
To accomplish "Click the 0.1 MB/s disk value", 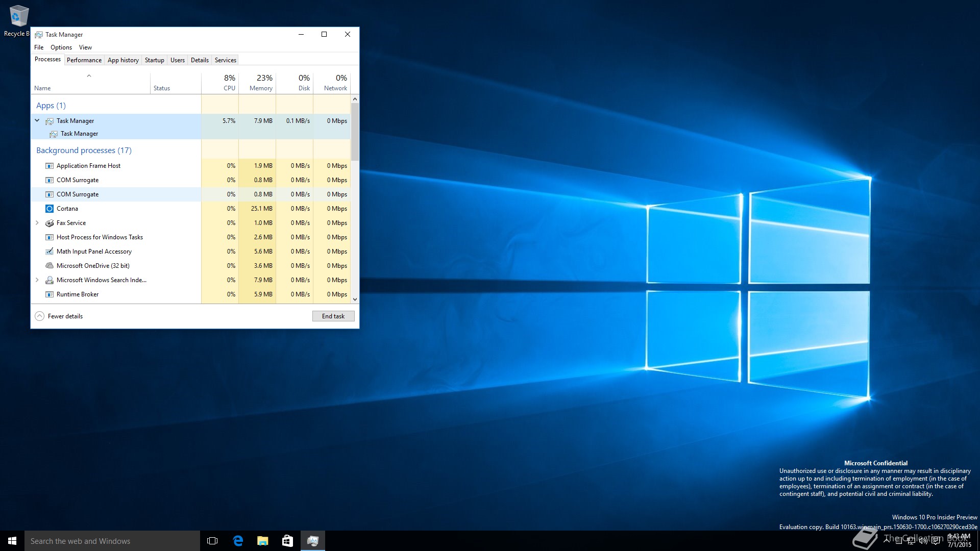I will pos(298,121).
